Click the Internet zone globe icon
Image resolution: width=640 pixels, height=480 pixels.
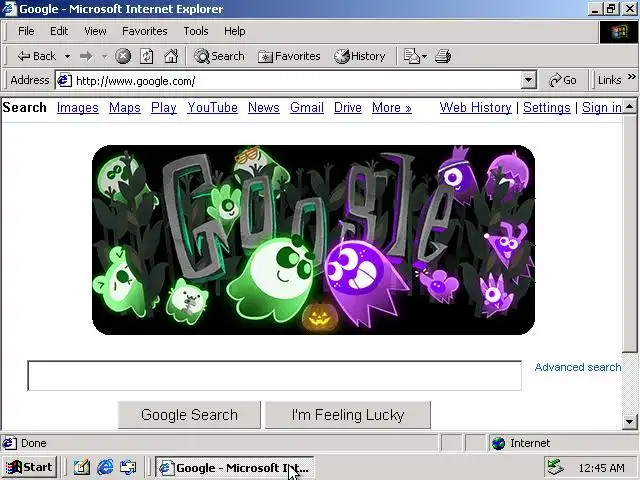click(x=498, y=443)
